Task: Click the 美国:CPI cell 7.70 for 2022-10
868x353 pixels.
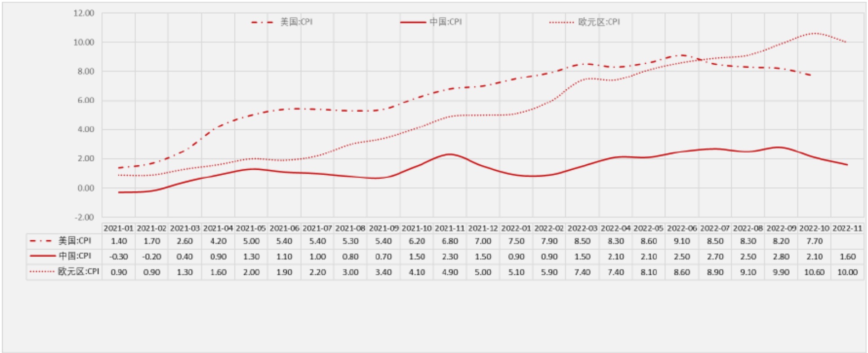Action: (814, 241)
